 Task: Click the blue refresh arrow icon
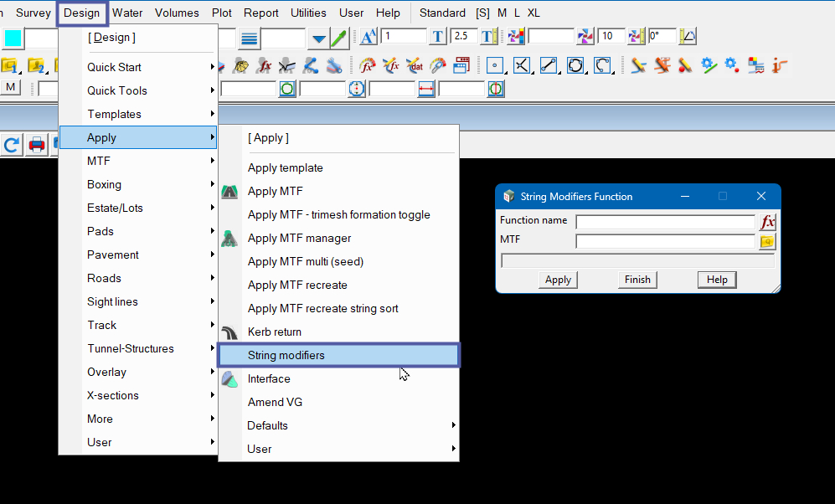tap(12, 145)
